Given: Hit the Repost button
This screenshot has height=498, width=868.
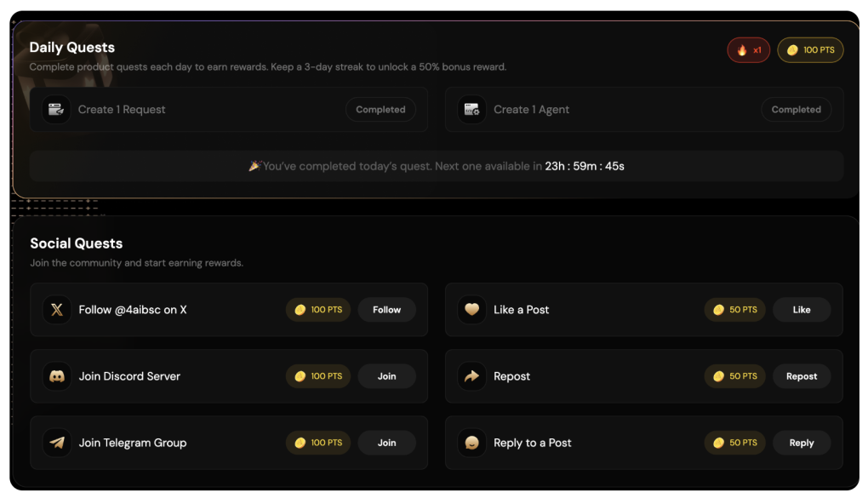Looking at the screenshot, I should pos(801,376).
